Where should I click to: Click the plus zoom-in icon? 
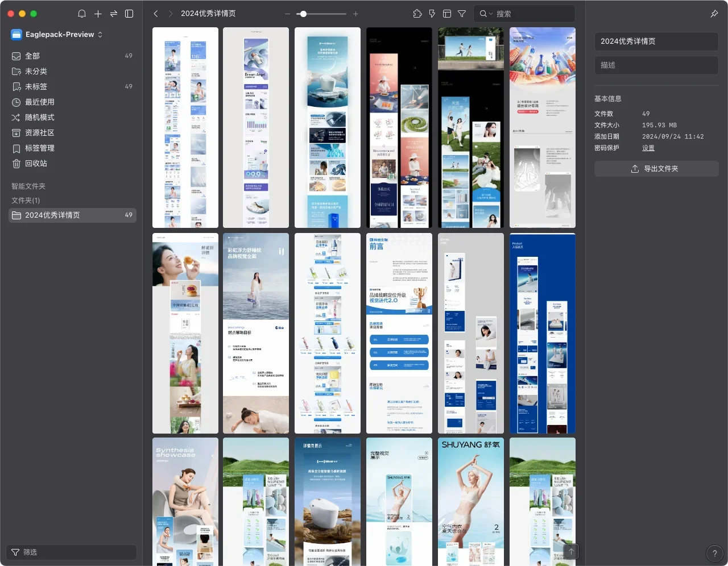[x=355, y=14]
